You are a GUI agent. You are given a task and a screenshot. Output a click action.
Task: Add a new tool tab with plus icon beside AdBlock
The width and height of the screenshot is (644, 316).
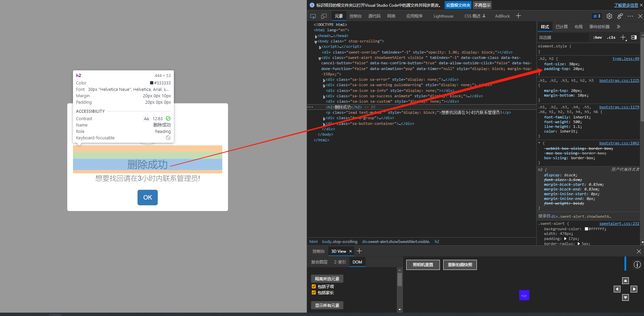pos(518,16)
